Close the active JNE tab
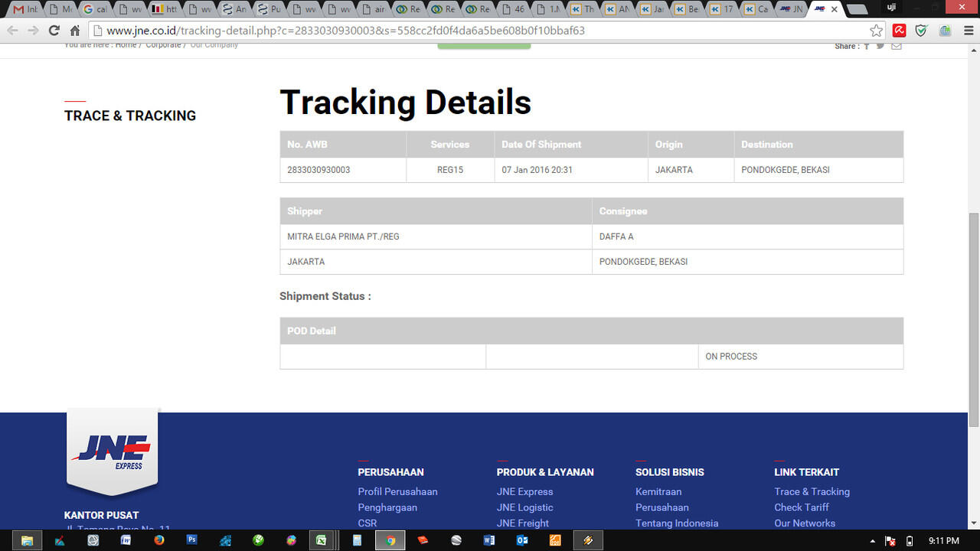Viewport: 980px width, 551px height. 835,9
